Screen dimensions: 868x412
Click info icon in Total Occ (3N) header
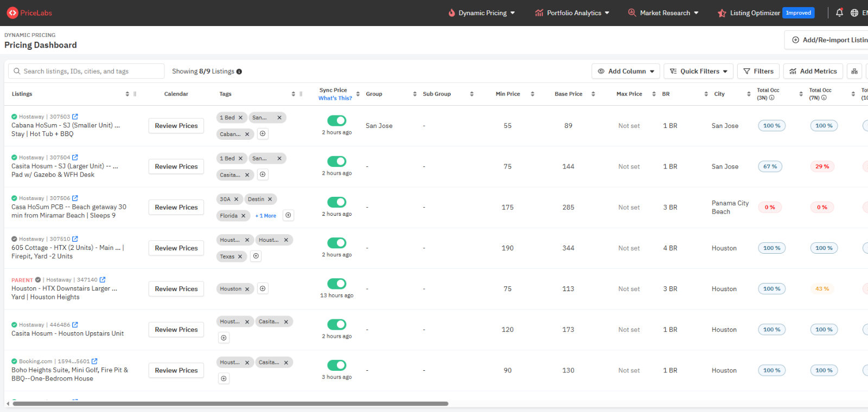(x=771, y=98)
